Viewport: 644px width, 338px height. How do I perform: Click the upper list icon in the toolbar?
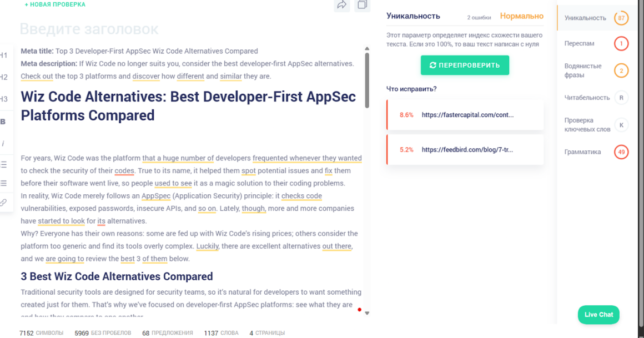click(4, 164)
